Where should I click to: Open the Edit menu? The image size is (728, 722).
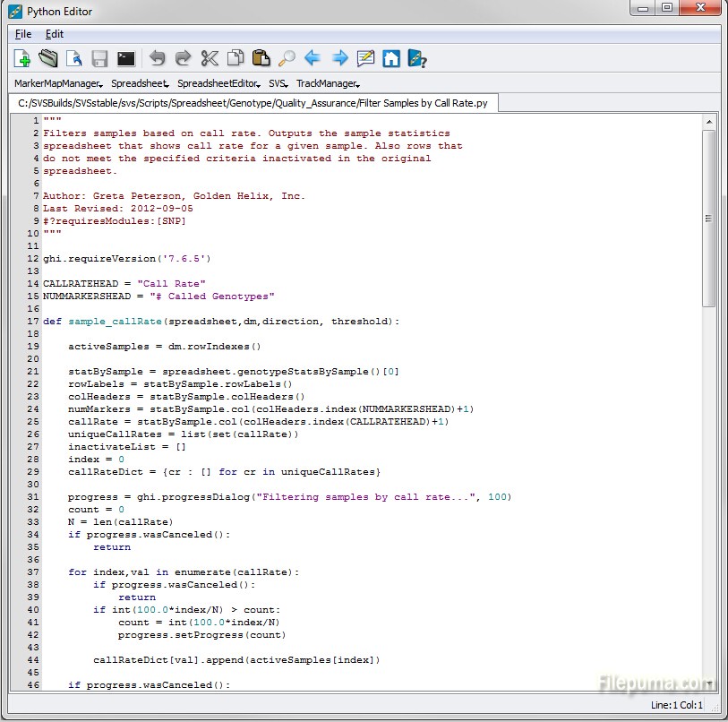point(55,34)
